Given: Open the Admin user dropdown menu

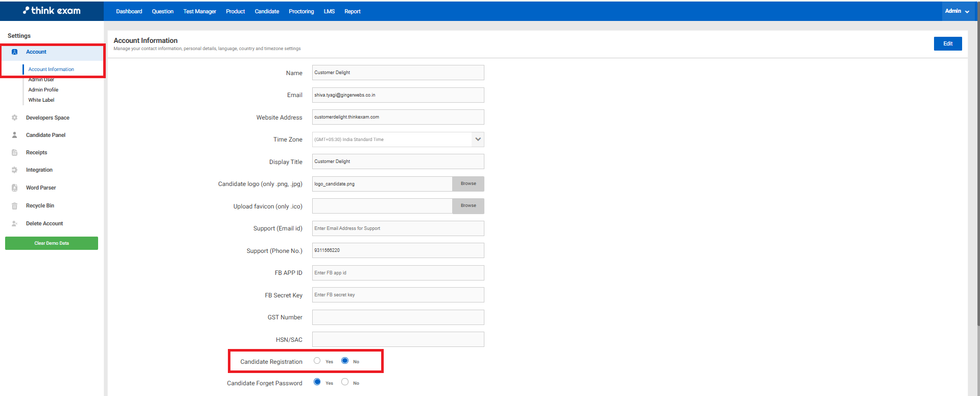Looking at the screenshot, I should pos(956,11).
